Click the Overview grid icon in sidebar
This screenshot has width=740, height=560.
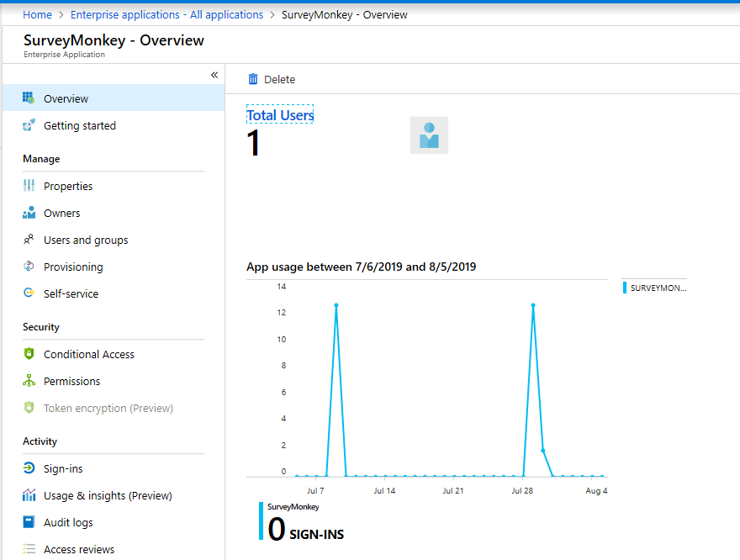tap(29, 98)
